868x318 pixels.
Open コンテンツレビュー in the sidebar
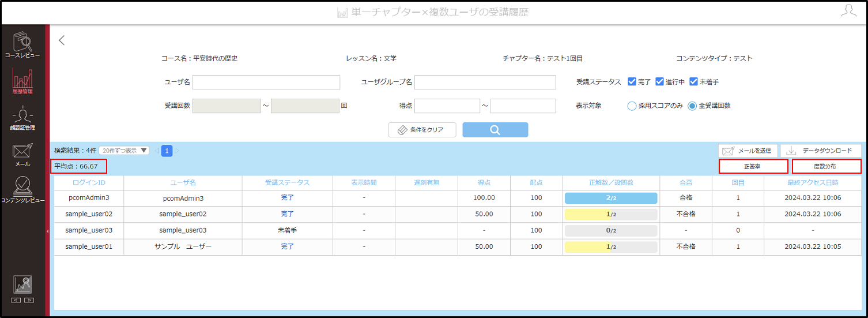(22, 190)
